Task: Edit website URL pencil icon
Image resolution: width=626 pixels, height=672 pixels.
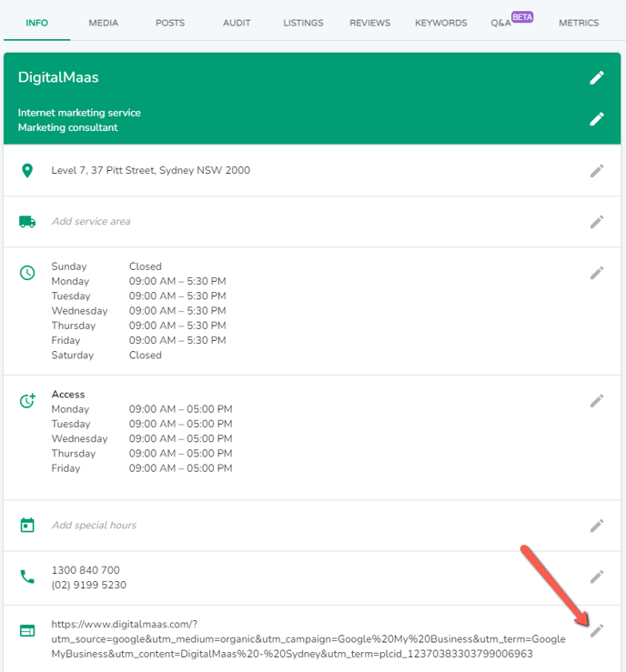Action: click(x=596, y=630)
